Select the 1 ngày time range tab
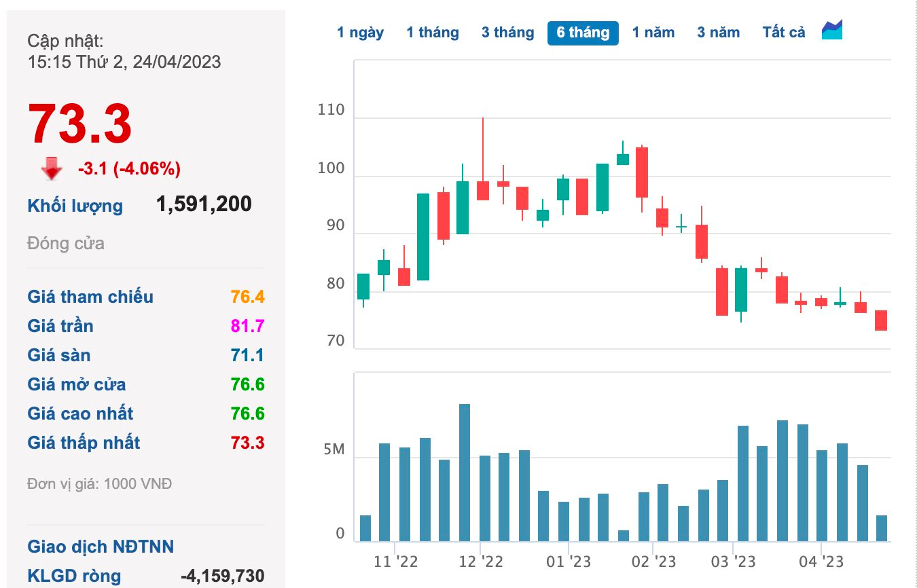Image resolution: width=917 pixels, height=588 pixels. tap(361, 33)
